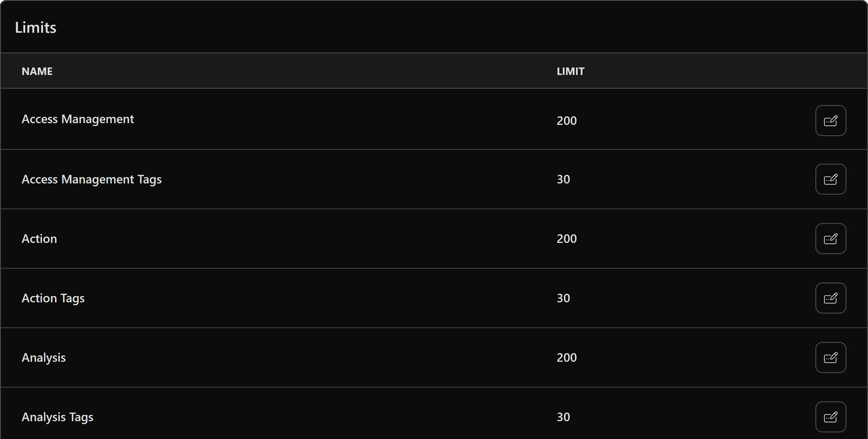Edit the Action limit
The width and height of the screenshot is (868, 439).
(x=830, y=238)
